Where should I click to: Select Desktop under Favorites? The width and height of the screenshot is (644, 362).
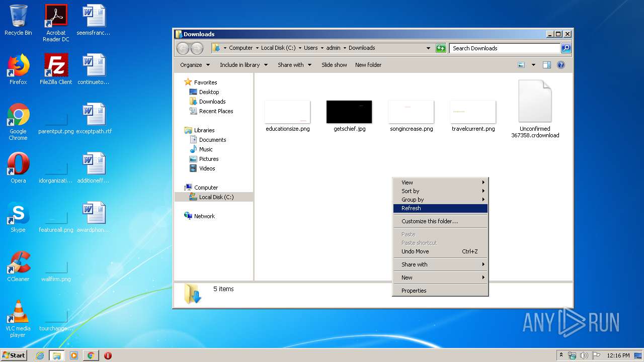click(204, 92)
